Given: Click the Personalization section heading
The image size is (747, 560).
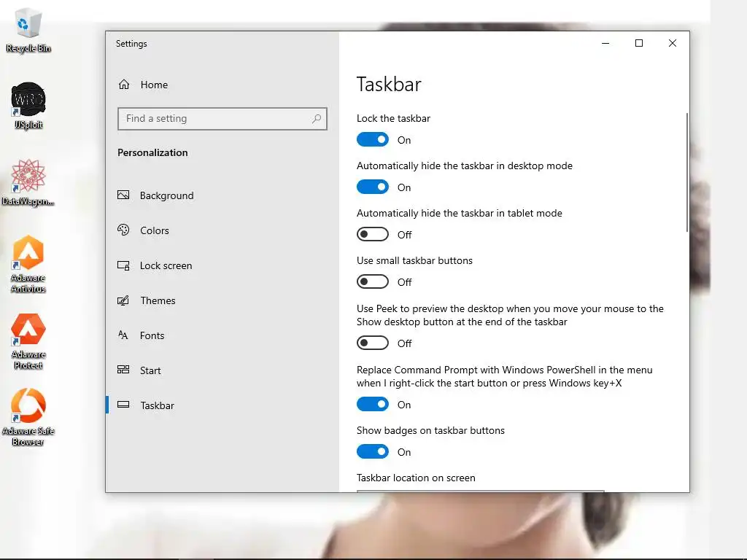Looking at the screenshot, I should point(152,152).
